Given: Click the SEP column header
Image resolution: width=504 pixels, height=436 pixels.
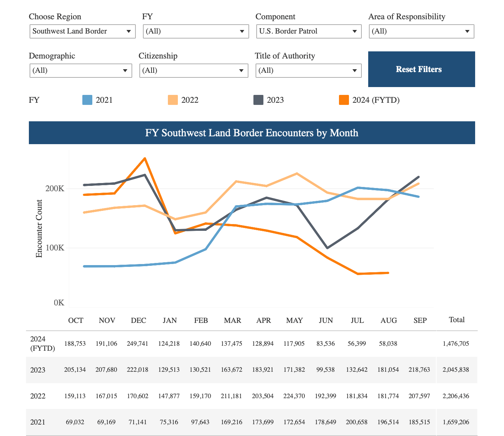Looking at the screenshot, I should pyautogui.click(x=420, y=320).
